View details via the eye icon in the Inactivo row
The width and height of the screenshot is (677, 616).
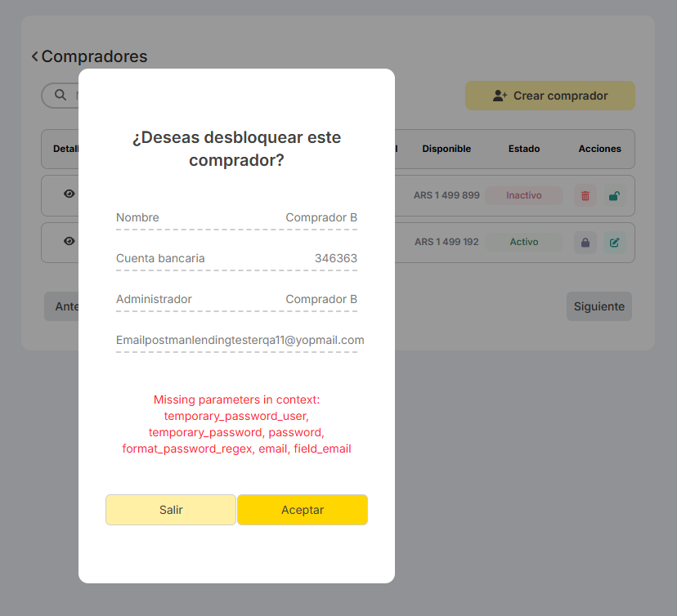pos(69,194)
